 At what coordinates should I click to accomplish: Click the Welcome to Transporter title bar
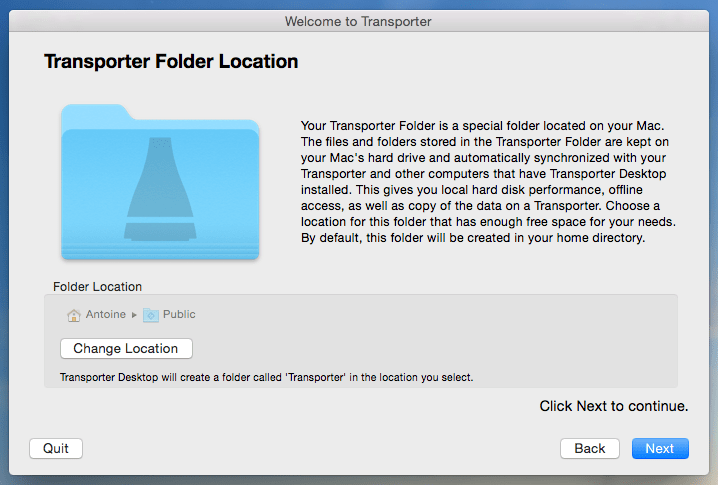359,22
